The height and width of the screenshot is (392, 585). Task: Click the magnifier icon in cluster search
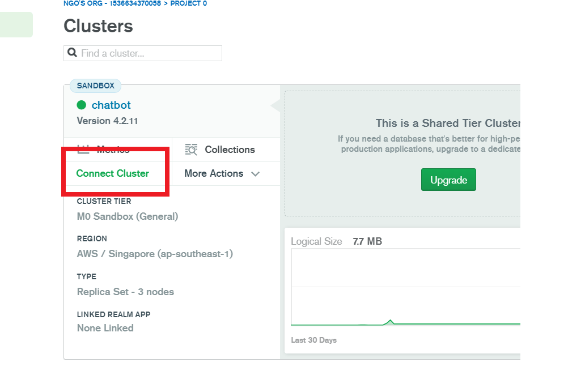(72, 53)
